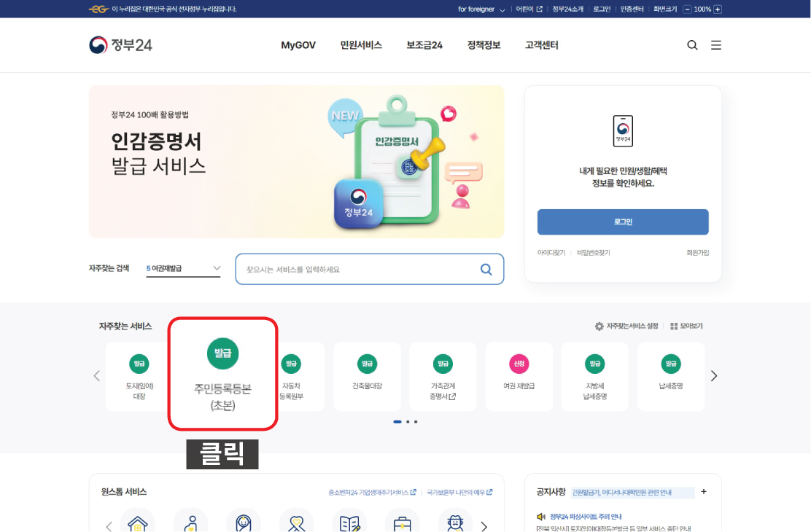Select the 지방세 납세증명 발급 icon
811x532 pixels.
pyautogui.click(x=595, y=364)
